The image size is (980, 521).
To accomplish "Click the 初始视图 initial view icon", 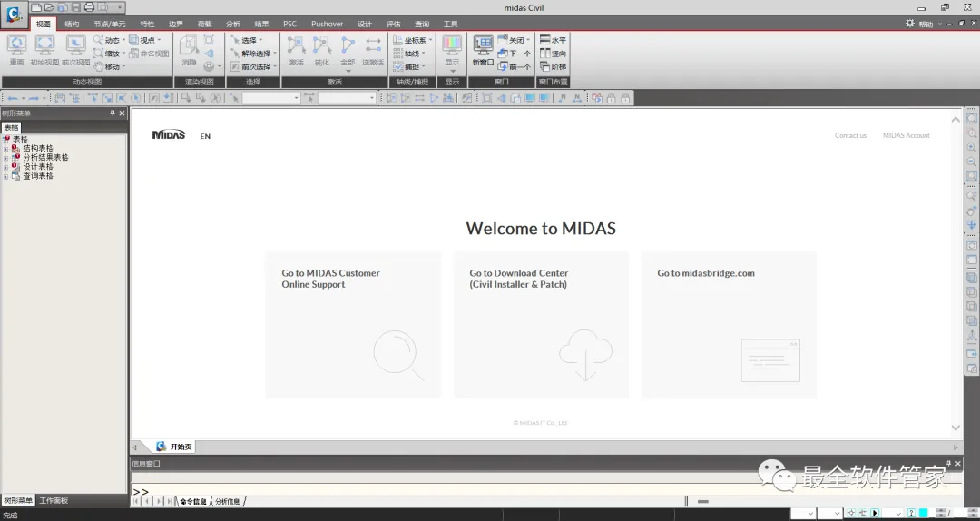I will (44, 50).
